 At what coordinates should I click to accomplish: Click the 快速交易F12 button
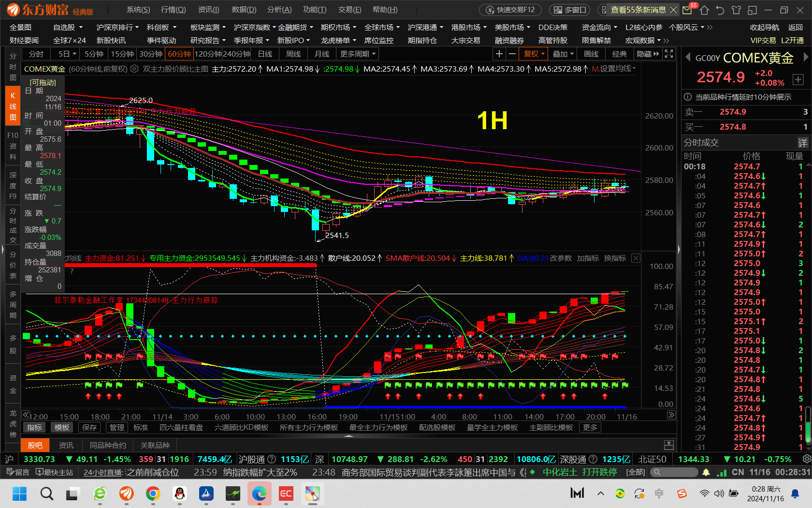pyautogui.click(x=510, y=10)
